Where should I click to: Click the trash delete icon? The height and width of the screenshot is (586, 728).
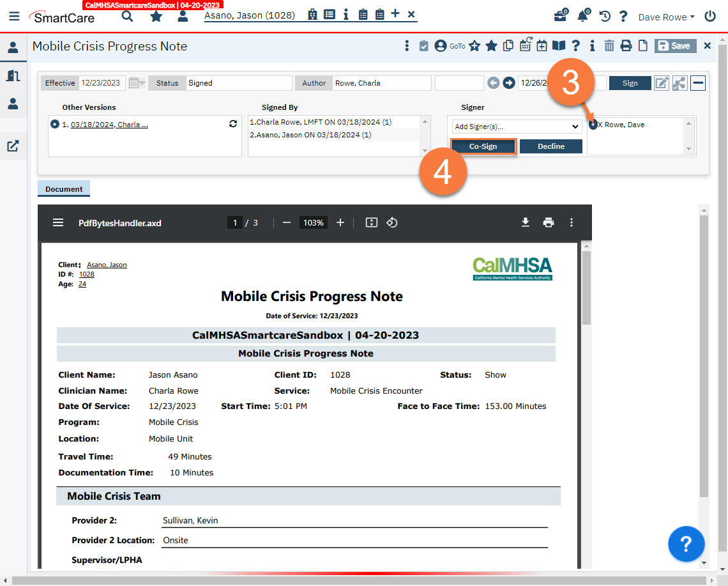[609, 46]
